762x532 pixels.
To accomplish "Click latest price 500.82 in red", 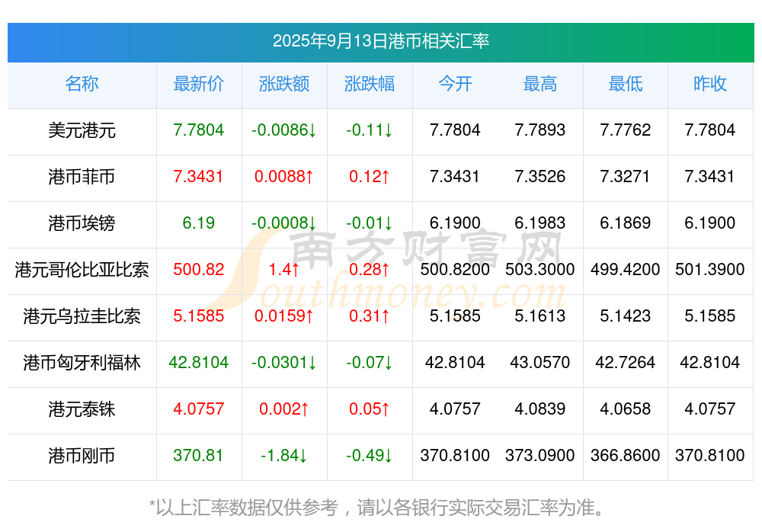I will 198,269.
